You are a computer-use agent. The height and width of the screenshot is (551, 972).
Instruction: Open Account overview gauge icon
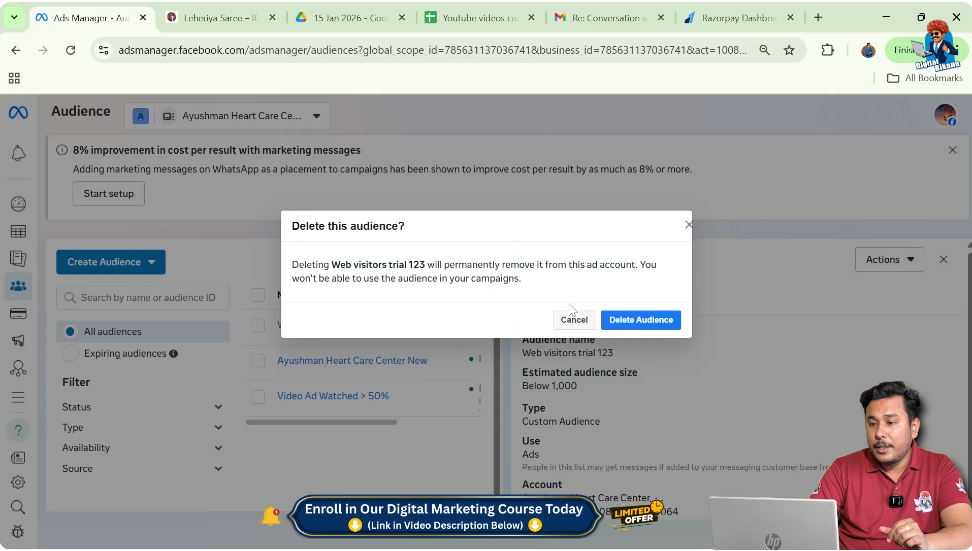[x=19, y=204]
